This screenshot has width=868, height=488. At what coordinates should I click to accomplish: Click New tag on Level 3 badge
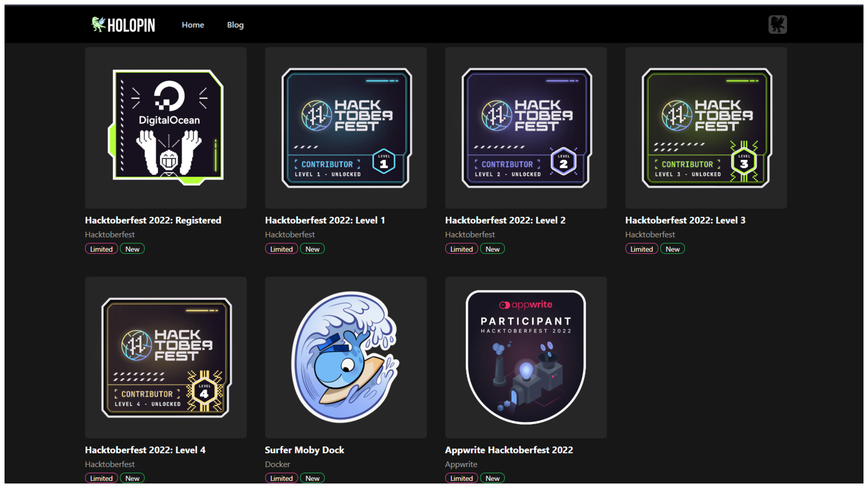[672, 249]
